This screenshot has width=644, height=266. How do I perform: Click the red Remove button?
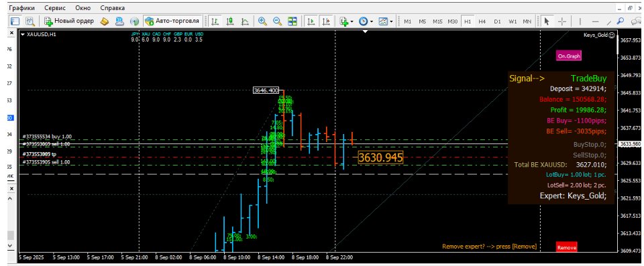tap(567, 247)
